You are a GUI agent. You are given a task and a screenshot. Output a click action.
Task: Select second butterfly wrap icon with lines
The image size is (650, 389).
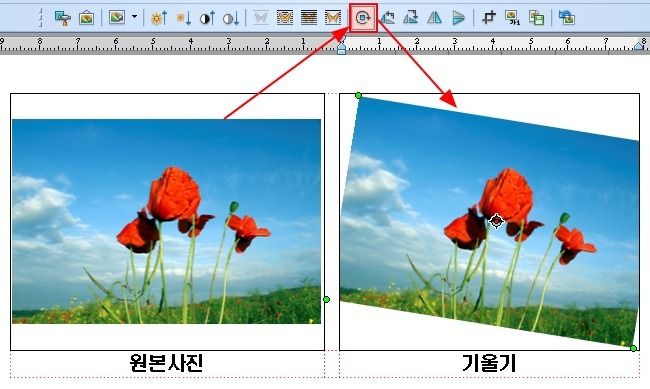point(285,18)
